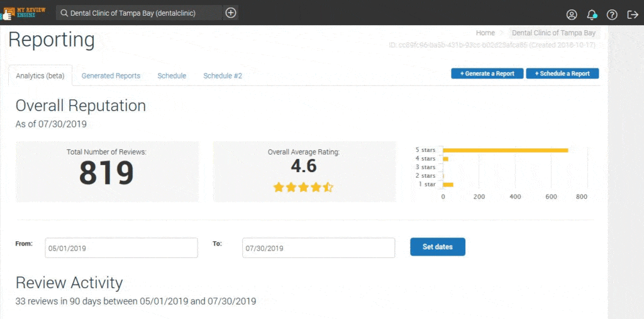Open the user account profile icon
Image resolution: width=644 pixels, height=319 pixels.
pyautogui.click(x=572, y=14)
